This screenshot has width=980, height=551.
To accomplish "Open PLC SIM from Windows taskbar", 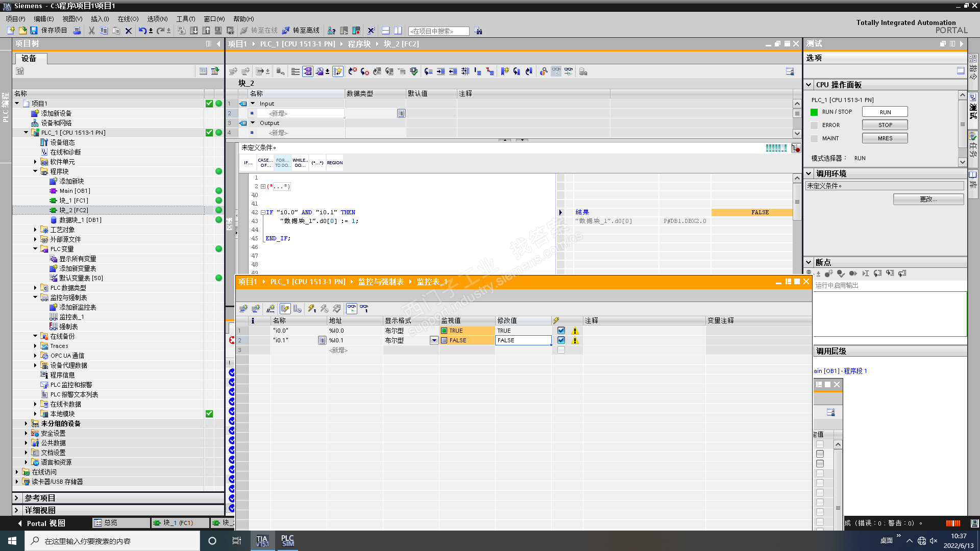I will [x=287, y=541].
